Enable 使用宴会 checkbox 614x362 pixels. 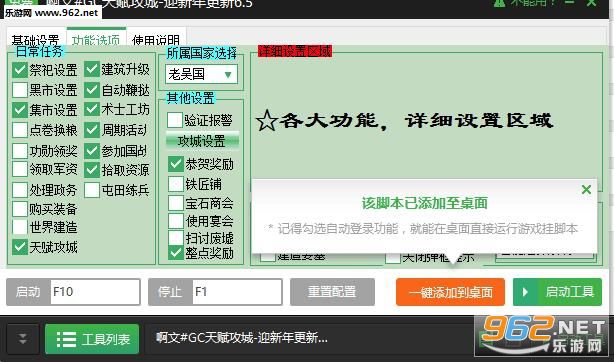click(x=176, y=221)
